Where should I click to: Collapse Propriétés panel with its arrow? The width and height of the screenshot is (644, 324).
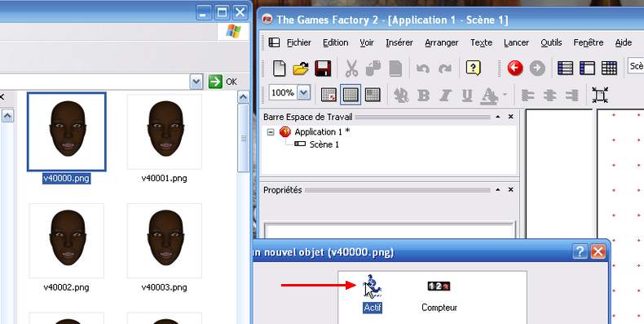(x=498, y=190)
